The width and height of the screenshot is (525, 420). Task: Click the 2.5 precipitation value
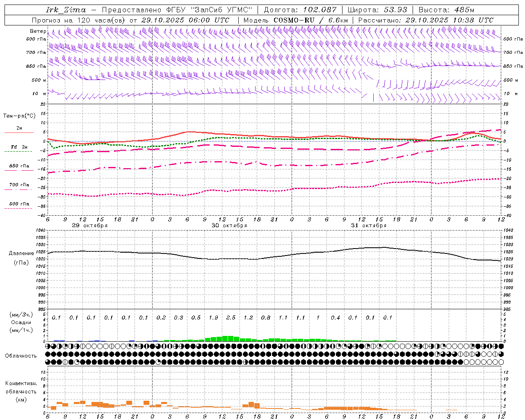231,317
